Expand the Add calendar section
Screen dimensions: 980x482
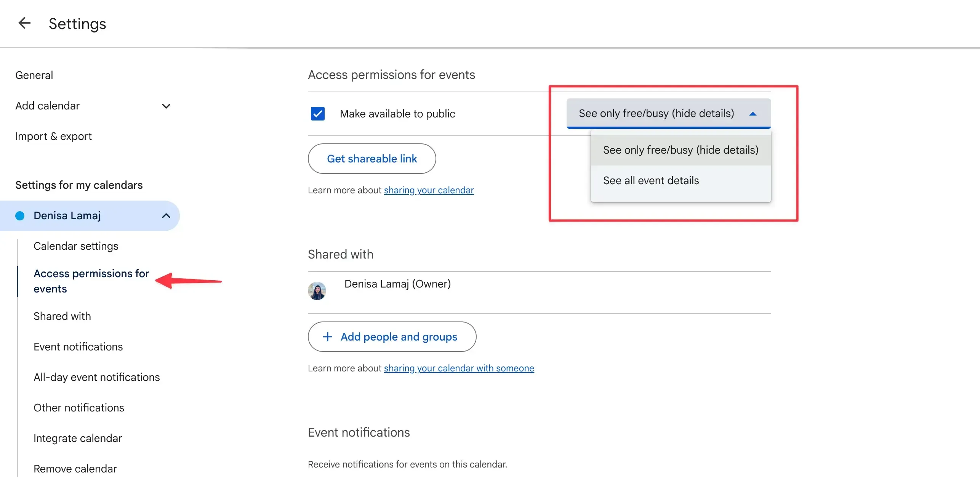pos(166,106)
